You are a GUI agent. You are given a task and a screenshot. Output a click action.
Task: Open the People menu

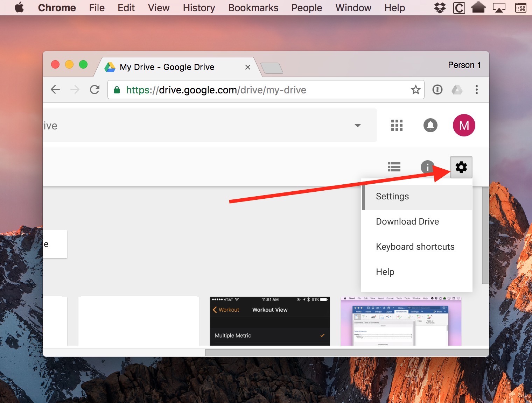307,8
